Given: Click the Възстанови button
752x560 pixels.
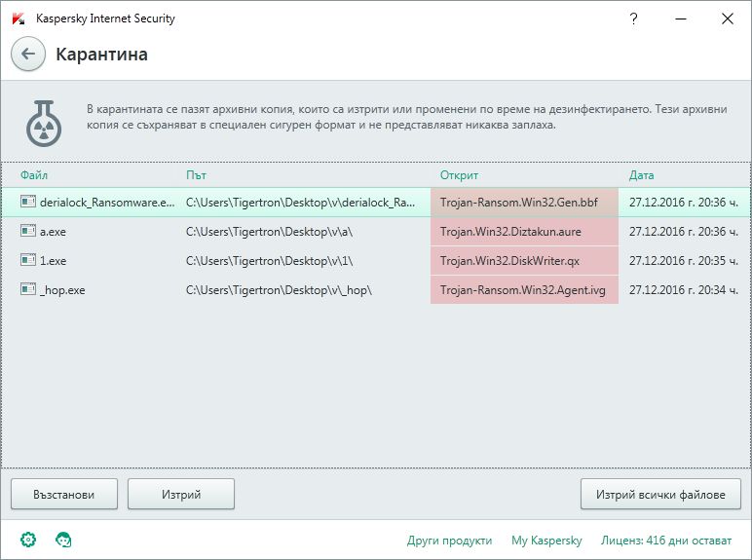Looking at the screenshot, I should click(x=64, y=494).
